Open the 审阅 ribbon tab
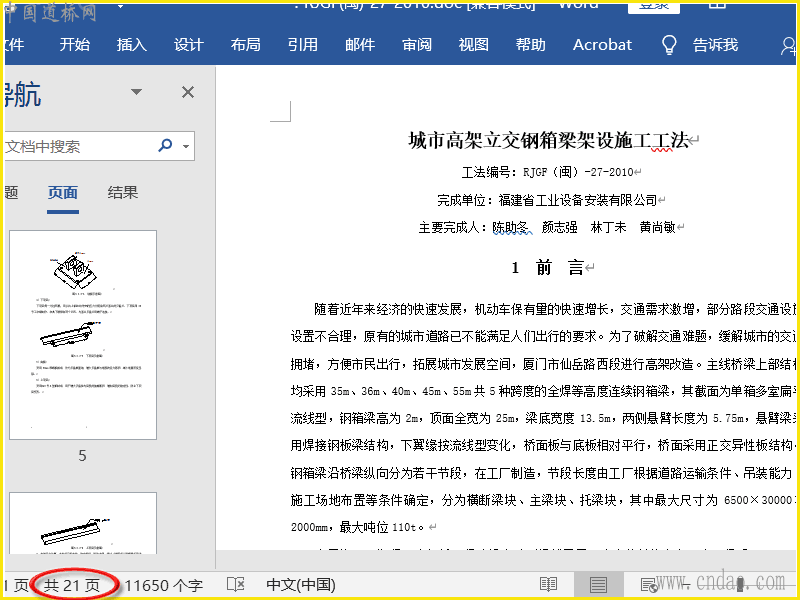This screenshot has width=800, height=600. [x=417, y=45]
